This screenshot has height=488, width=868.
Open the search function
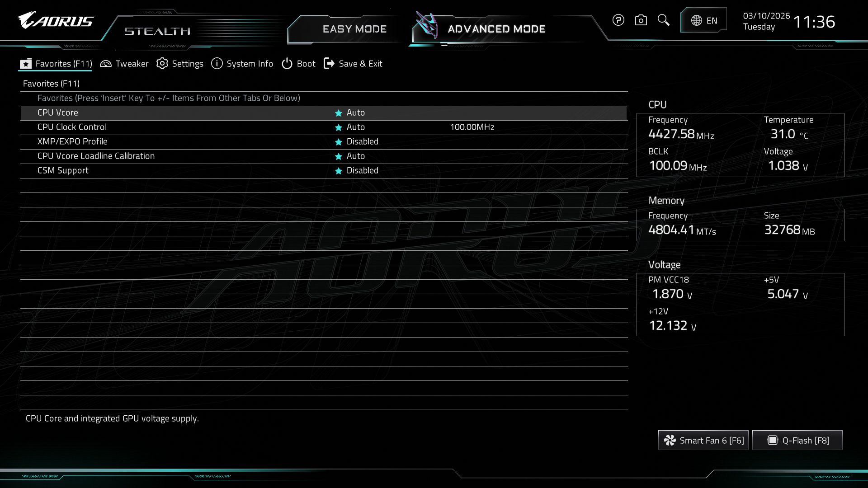tap(663, 20)
